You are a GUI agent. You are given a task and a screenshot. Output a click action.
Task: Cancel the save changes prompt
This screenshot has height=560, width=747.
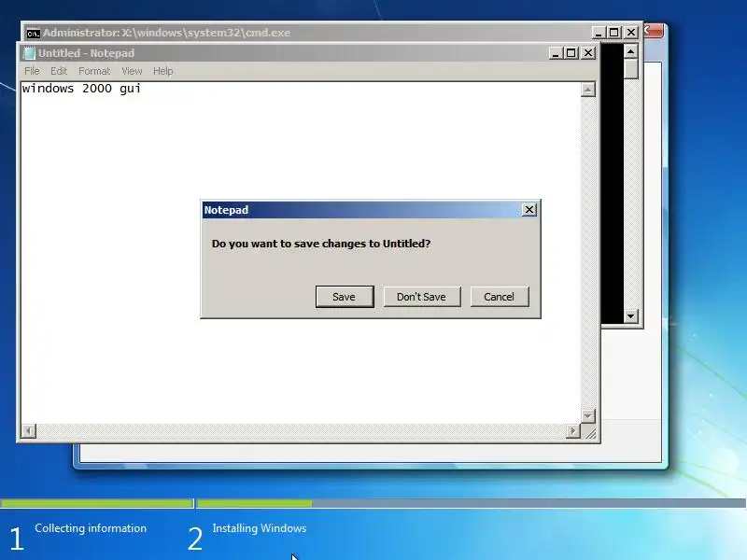[500, 297]
